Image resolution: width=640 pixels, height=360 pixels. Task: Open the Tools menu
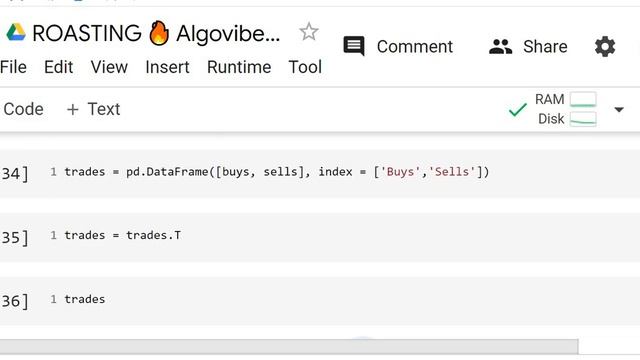[x=305, y=67]
